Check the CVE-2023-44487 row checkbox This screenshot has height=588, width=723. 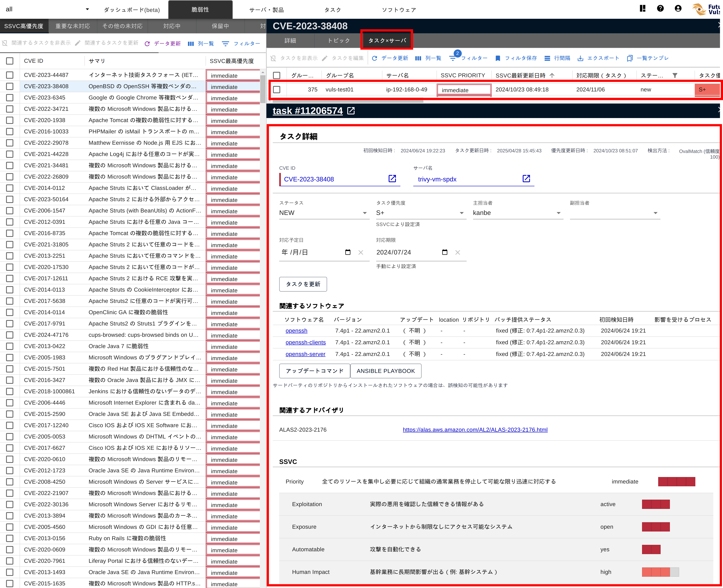pyautogui.click(x=10, y=75)
